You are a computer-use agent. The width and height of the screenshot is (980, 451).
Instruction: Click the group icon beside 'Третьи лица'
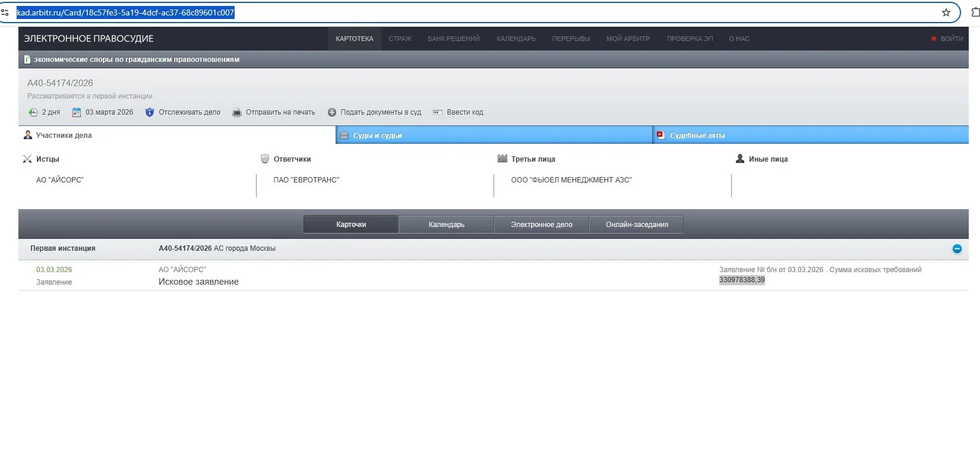502,159
